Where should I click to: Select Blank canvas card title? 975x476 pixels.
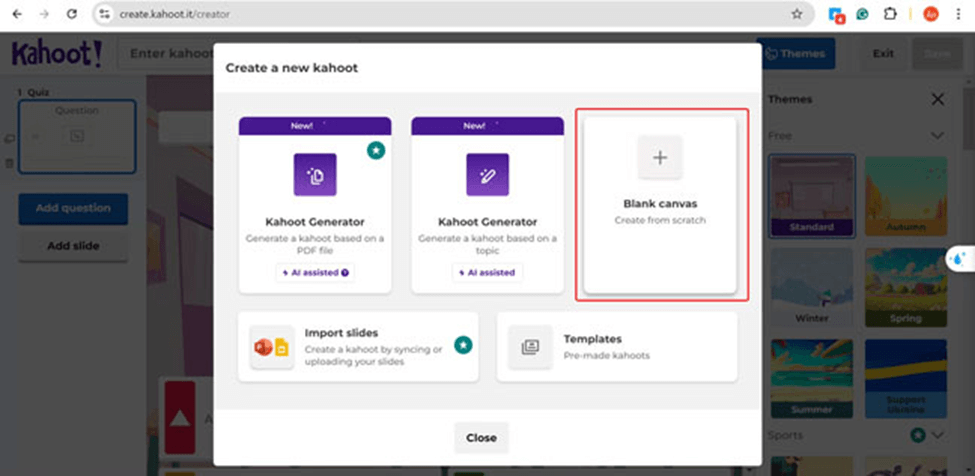point(660,204)
